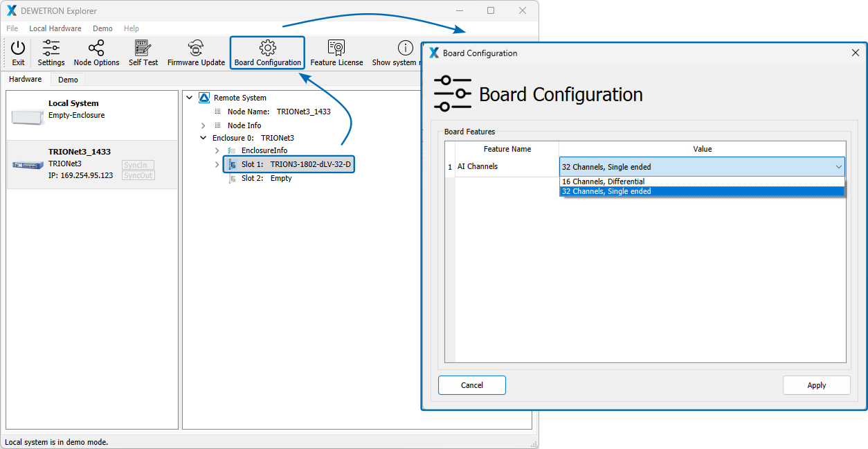This screenshot has width=868, height=449.
Task: Switch to the Demo tab
Action: tap(68, 80)
